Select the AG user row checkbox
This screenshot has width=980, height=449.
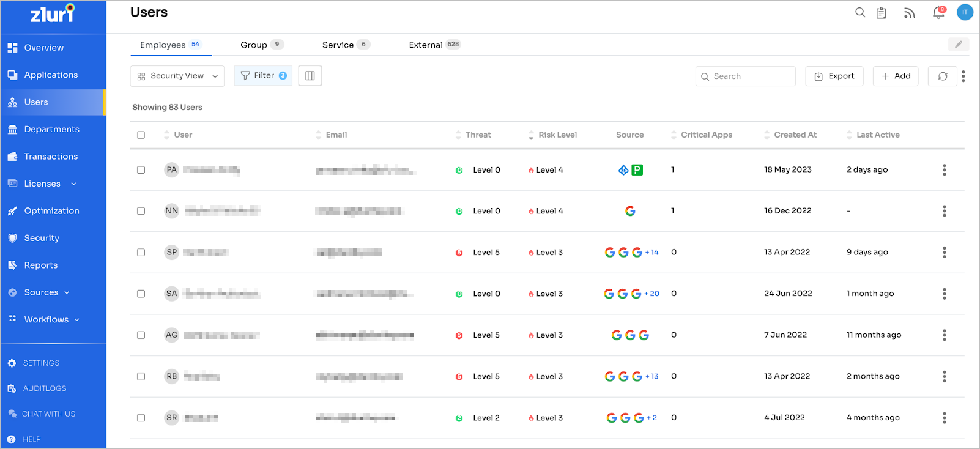pyautogui.click(x=141, y=335)
